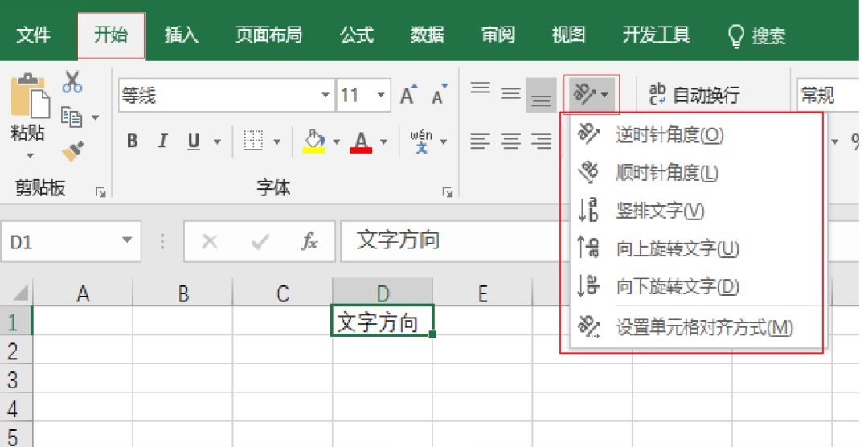This screenshot has width=868, height=447.
Task: Click the Paste clipboard icon
Action: pos(30,96)
